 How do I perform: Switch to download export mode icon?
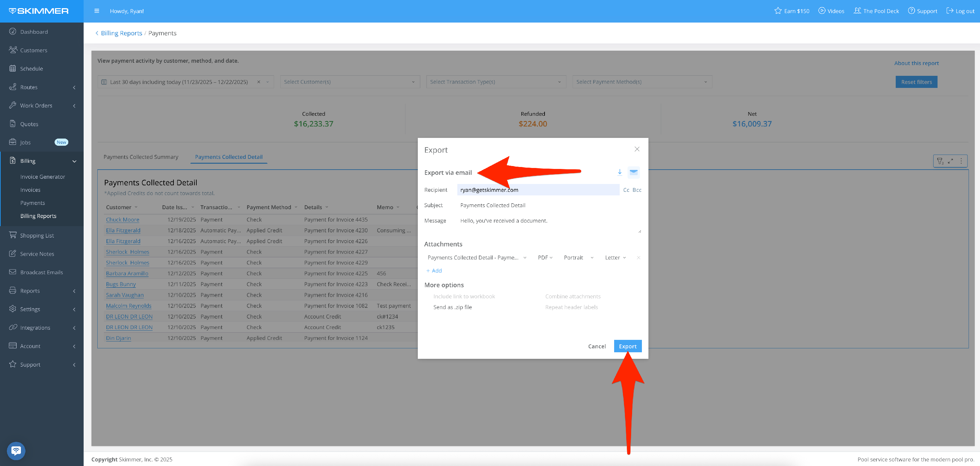pyautogui.click(x=619, y=172)
